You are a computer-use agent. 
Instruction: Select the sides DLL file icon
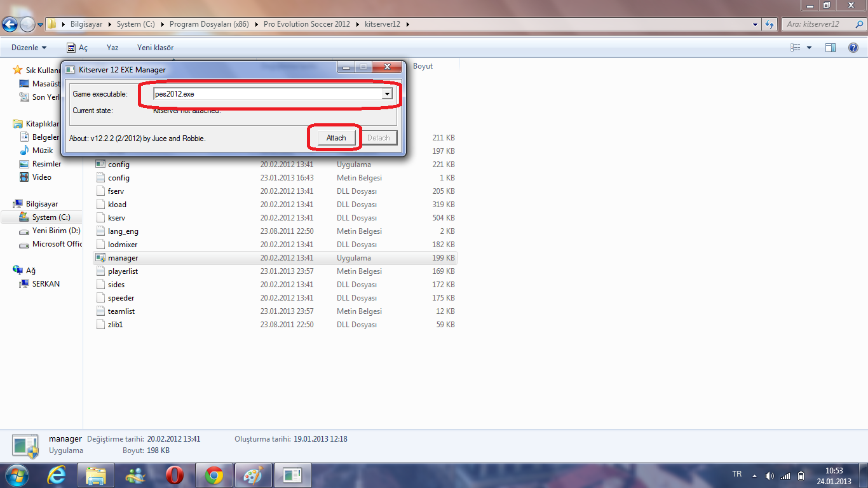point(100,285)
